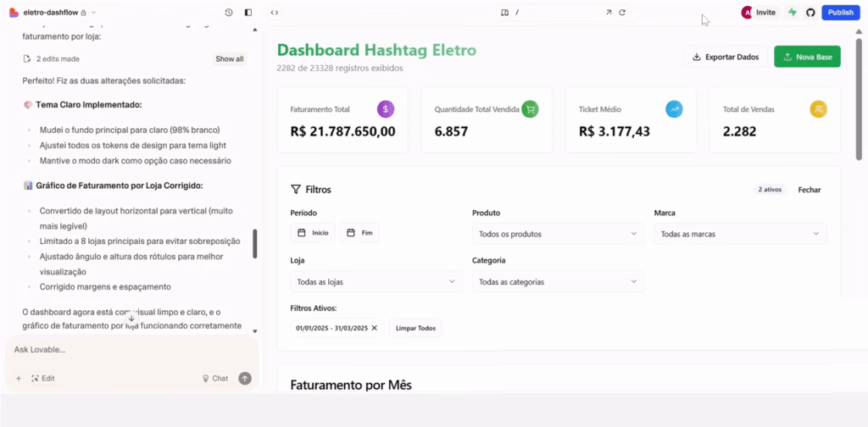Open the Marca dropdown Todas as marcas
Screen dimensions: 868x427
click(x=741, y=234)
